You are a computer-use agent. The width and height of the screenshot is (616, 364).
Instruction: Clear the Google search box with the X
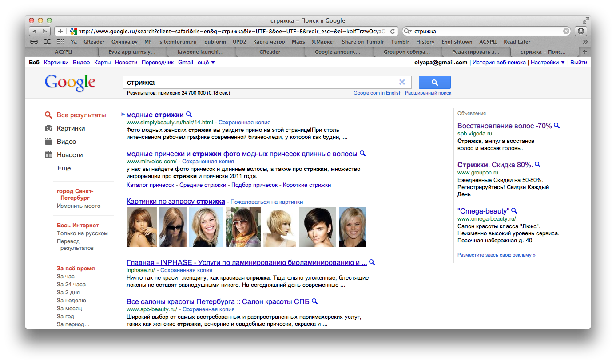[402, 82]
